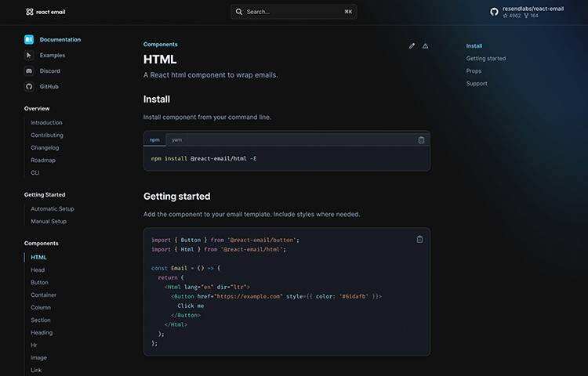588x376 pixels.
Task: Select Heading component page
Action: click(42, 333)
